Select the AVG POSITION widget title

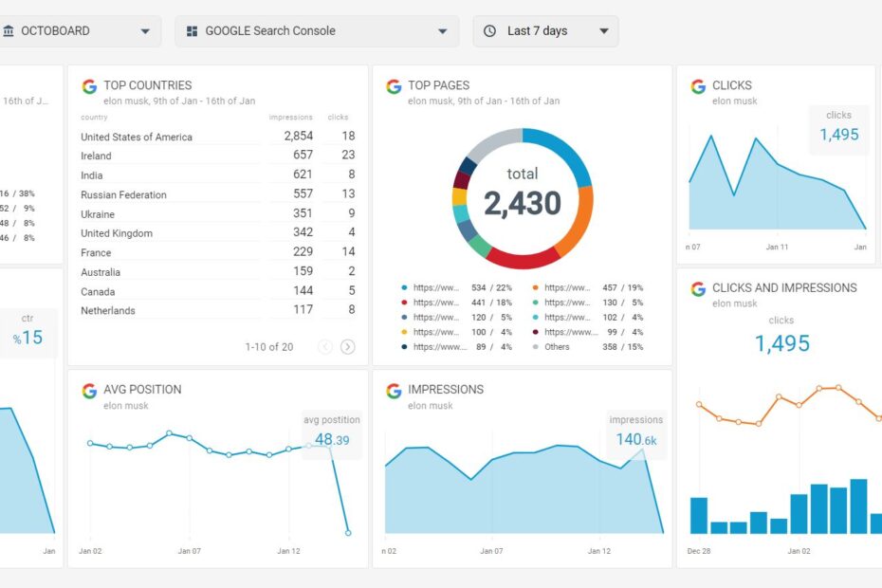[142, 390]
